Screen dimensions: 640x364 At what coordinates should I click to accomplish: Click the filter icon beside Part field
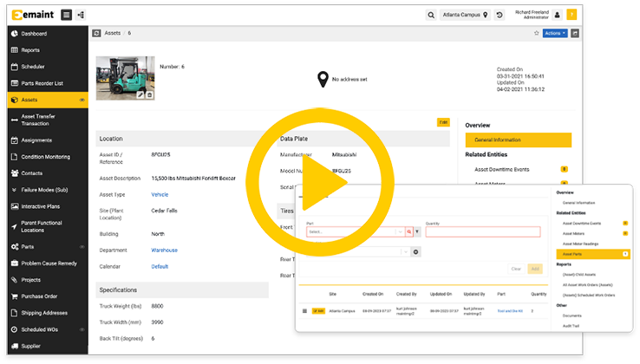pos(417,231)
